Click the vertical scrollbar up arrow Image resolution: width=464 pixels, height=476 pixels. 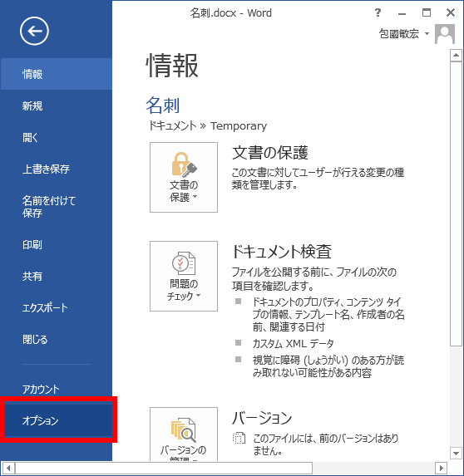(x=456, y=55)
